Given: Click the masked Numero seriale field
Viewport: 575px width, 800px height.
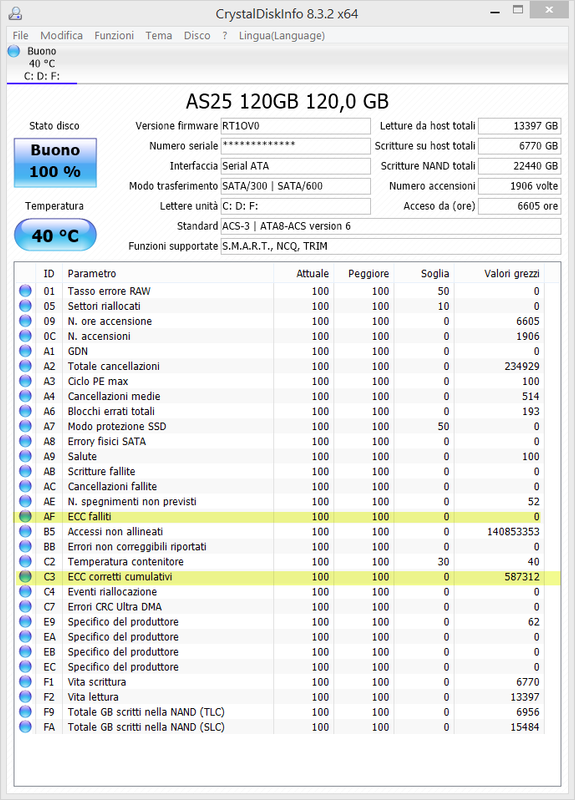Looking at the screenshot, I should [295, 146].
